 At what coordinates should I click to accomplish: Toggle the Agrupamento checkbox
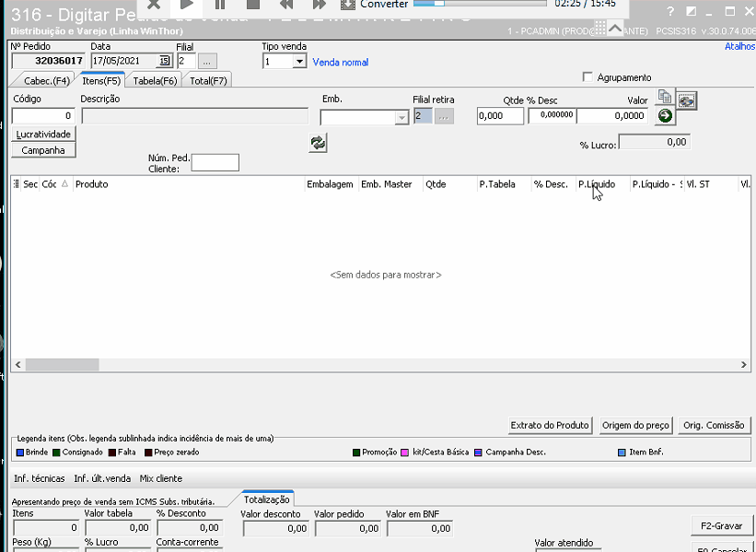coord(587,77)
